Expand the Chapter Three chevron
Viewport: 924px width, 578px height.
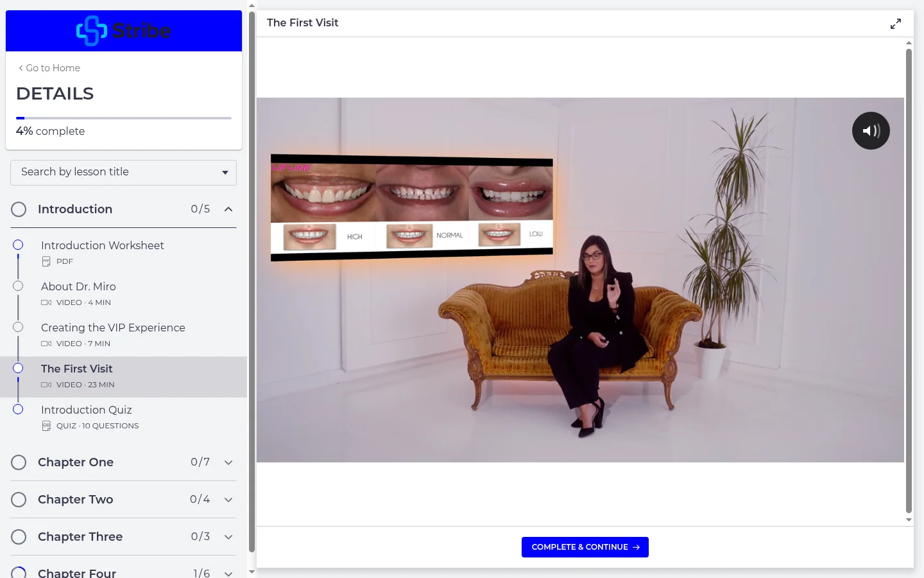point(228,537)
